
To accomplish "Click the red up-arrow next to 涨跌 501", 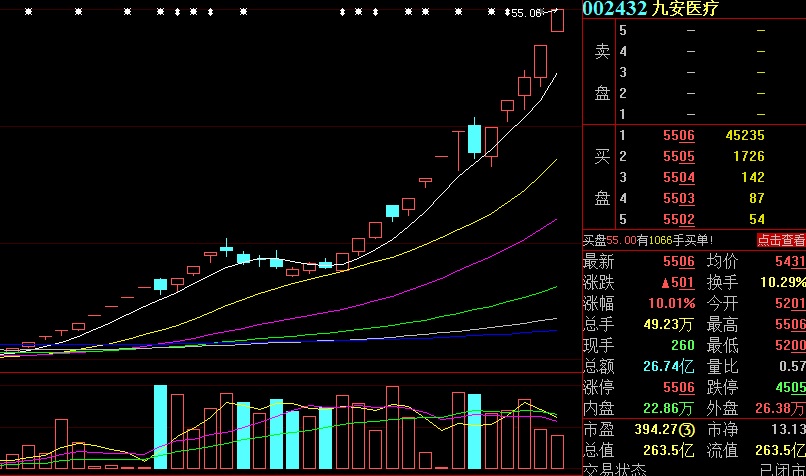I will tap(665, 282).
